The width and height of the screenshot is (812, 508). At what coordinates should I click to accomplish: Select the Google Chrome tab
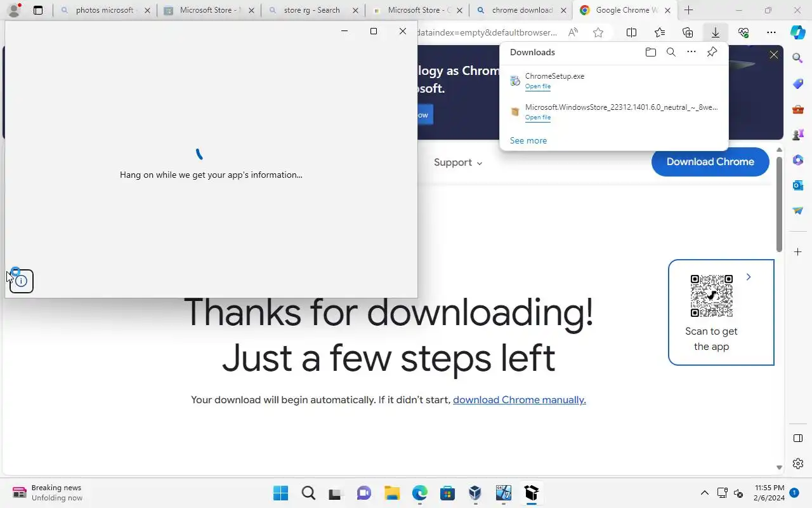coord(625,10)
